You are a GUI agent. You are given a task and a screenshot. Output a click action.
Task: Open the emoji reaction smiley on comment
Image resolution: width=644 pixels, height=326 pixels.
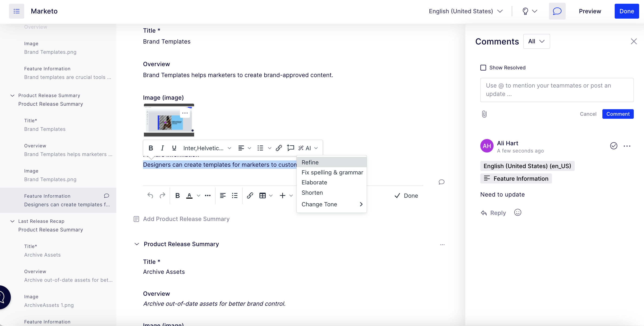(518, 213)
